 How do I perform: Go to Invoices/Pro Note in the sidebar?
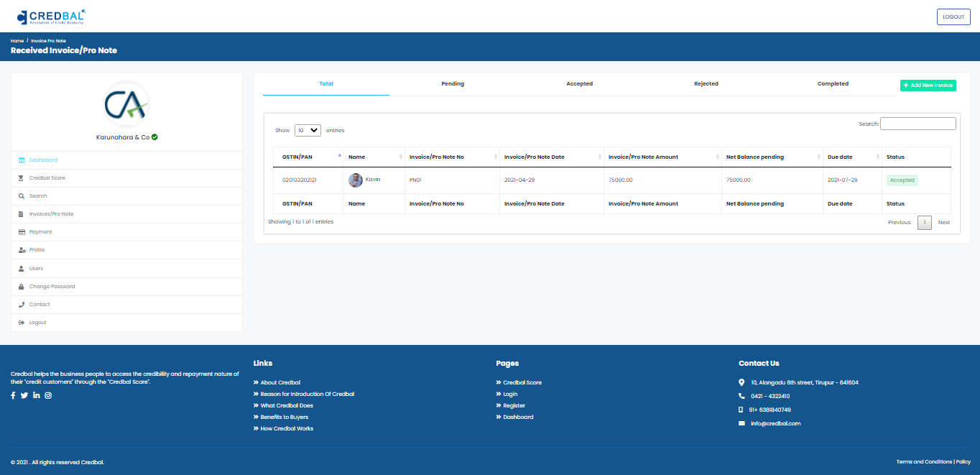click(x=126, y=214)
